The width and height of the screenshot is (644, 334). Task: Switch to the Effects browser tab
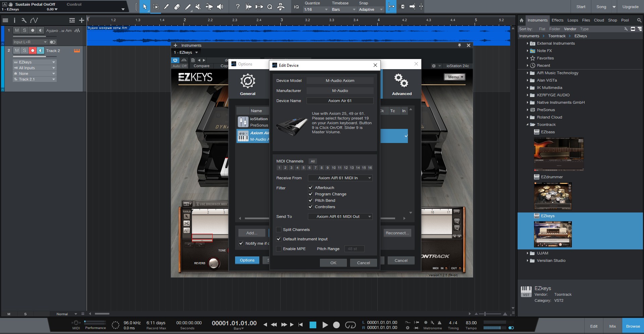point(557,20)
